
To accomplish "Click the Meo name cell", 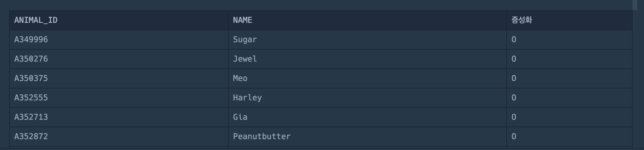I will click(x=367, y=78).
